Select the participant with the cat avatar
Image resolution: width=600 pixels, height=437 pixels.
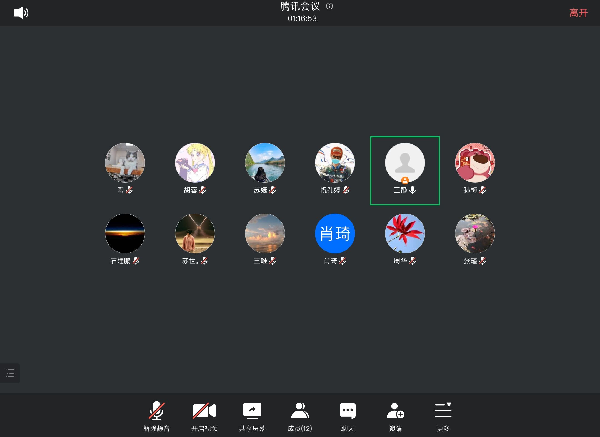click(125, 163)
